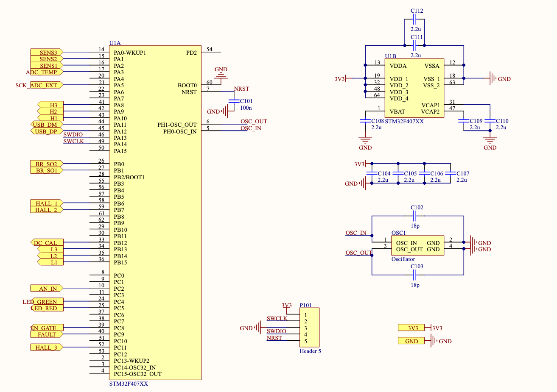Viewport: 557px width, 392px height.
Task: Select capacitor C102 above the oscillator
Action: point(415,216)
